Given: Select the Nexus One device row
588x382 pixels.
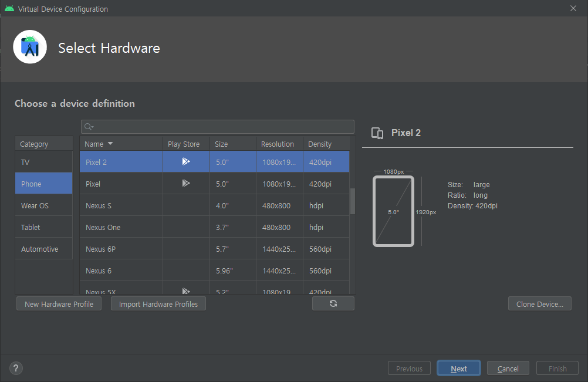Looking at the screenshot, I should (215, 227).
